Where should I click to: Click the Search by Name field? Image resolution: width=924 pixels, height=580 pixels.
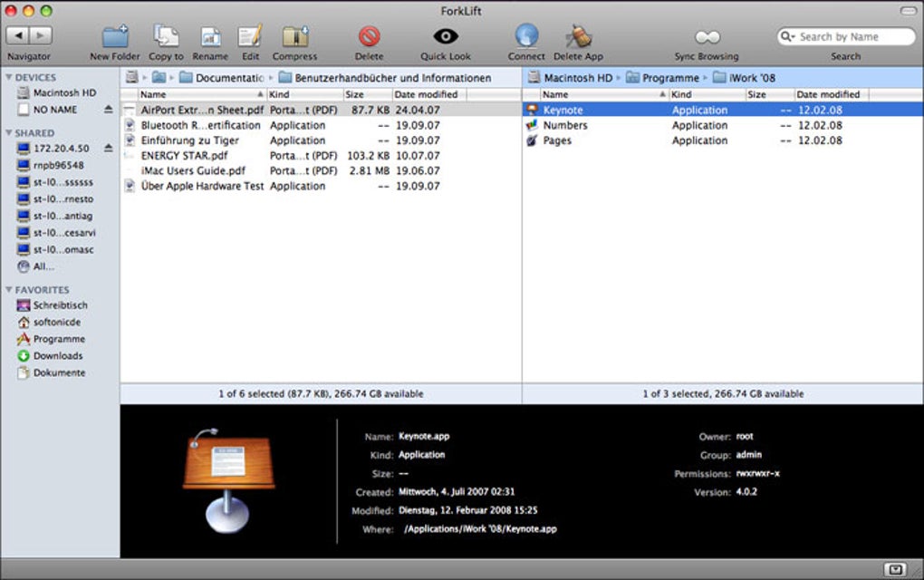tap(845, 36)
